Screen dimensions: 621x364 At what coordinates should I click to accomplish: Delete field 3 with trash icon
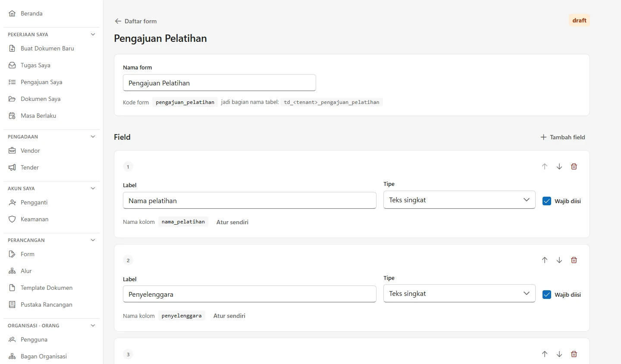tap(574, 354)
